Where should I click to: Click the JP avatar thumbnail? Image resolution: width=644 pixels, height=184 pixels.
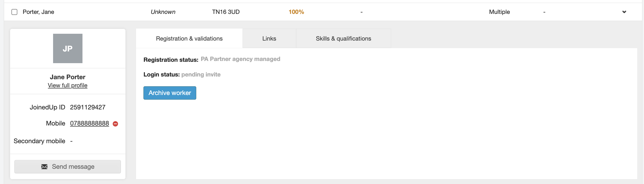click(x=68, y=48)
